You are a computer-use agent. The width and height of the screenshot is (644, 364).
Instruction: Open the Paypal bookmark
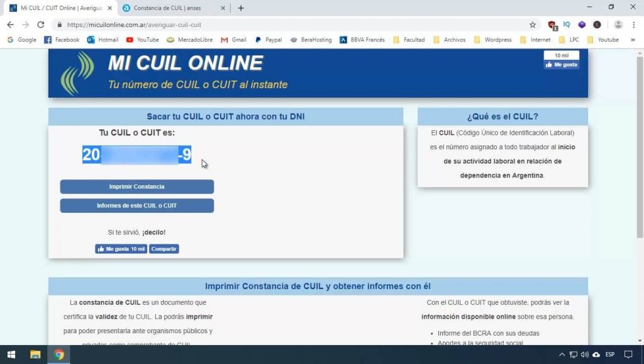(x=269, y=39)
